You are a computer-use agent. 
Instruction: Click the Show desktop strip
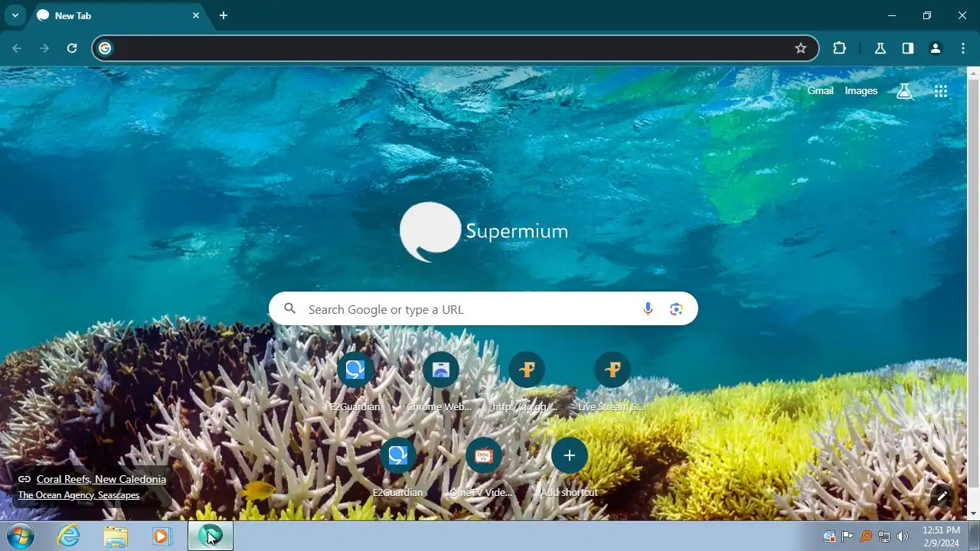[x=974, y=536]
